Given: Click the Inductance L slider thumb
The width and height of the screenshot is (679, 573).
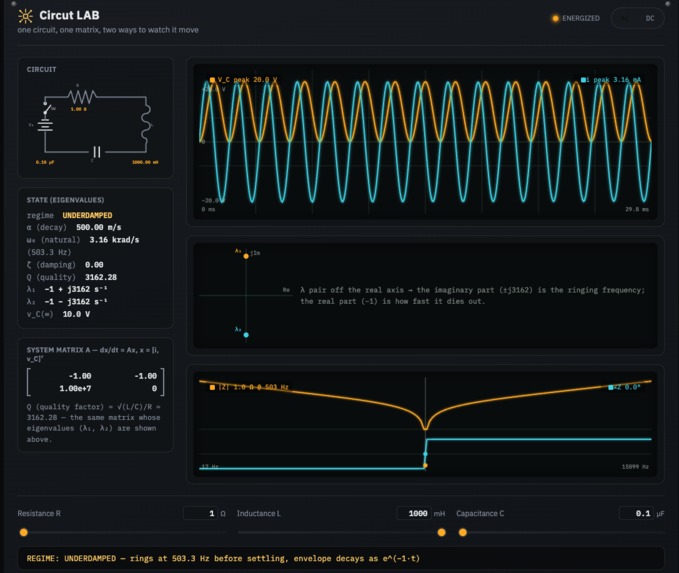Looking at the screenshot, I should click(441, 532).
